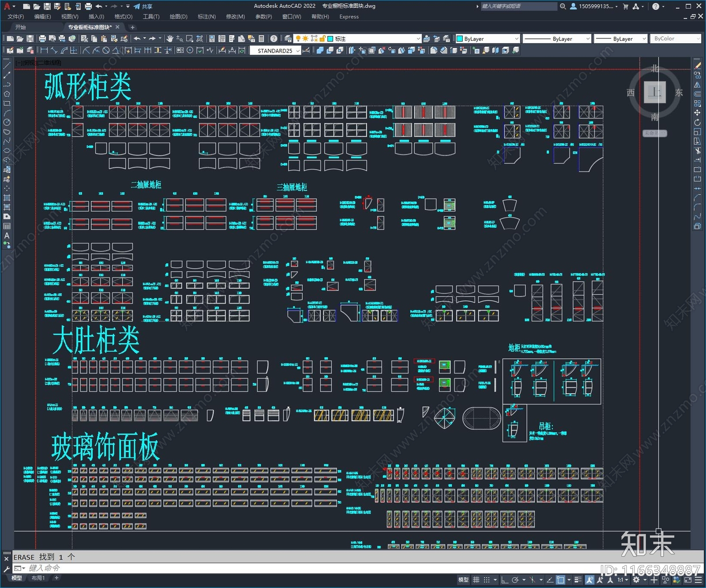The width and height of the screenshot is (706, 588).
Task: Switch to the 布局1 layout tab
Action: 38,578
